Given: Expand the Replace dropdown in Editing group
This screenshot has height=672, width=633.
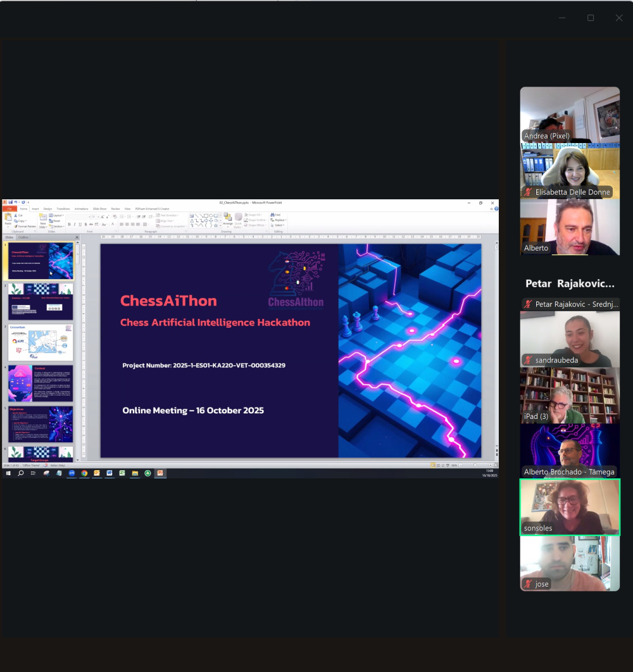Looking at the screenshot, I should point(279,220).
